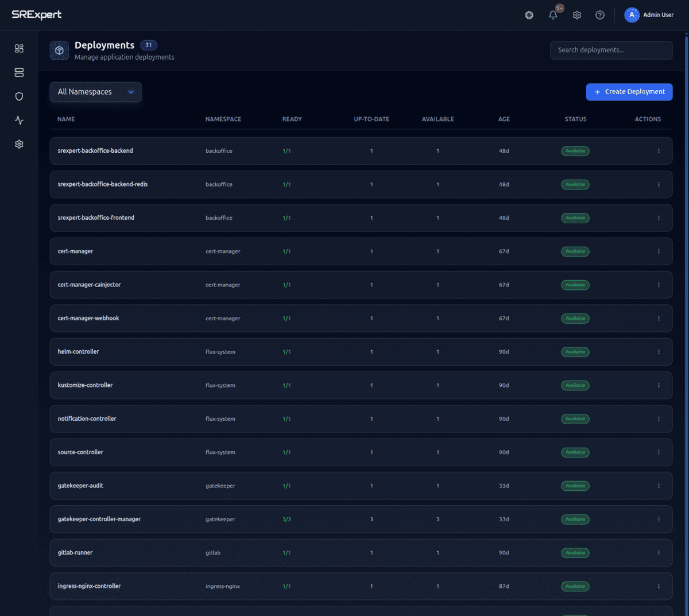Open settings from the sidebar gear icon
Image resolution: width=689 pixels, height=616 pixels.
[x=19, y=144]
